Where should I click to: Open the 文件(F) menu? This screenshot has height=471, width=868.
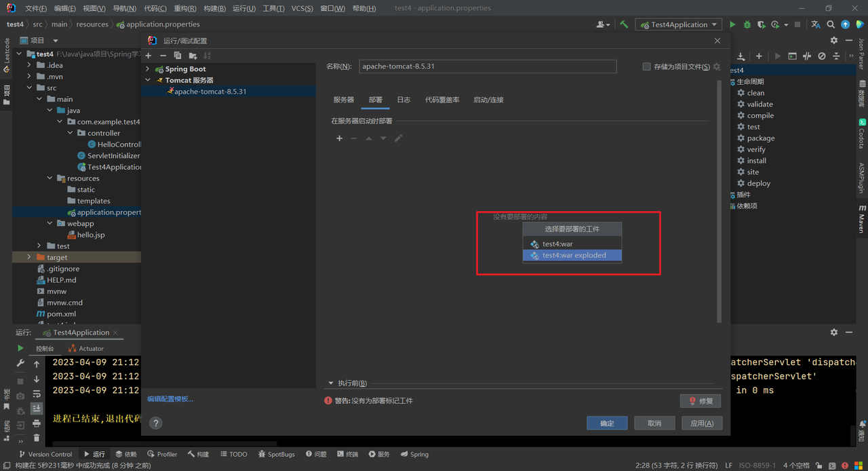[36, 8]
